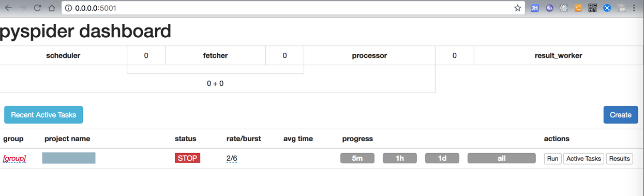Open the orange share extension icon
The image size is (644, 196).
pyautogui.click(x=578, y=8)
